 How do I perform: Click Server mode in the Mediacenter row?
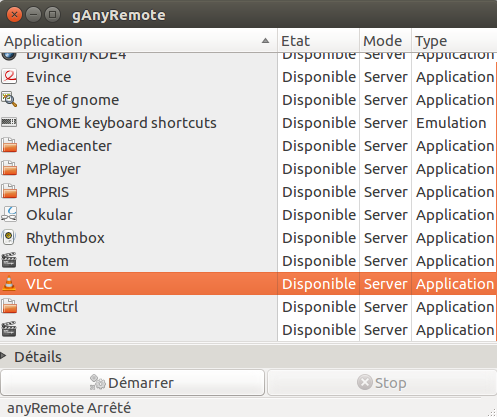pos(385,146)
